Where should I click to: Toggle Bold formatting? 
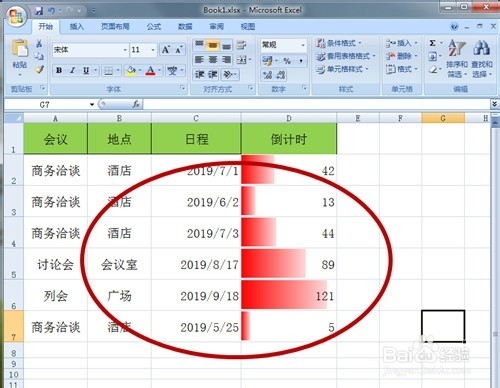point(59,70)
